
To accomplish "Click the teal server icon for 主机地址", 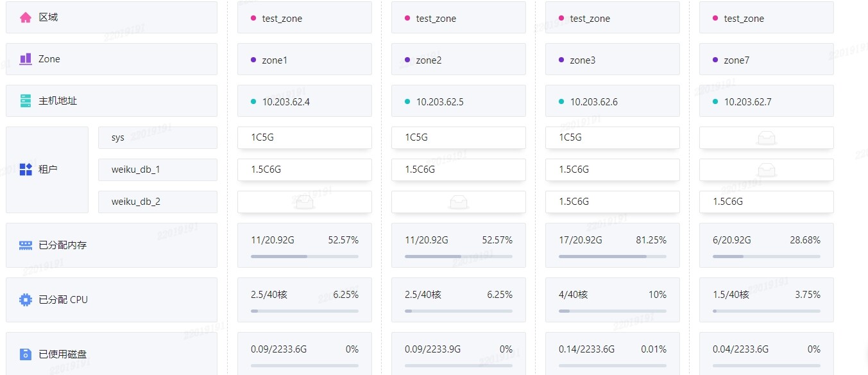I will [x=26, y=101].
